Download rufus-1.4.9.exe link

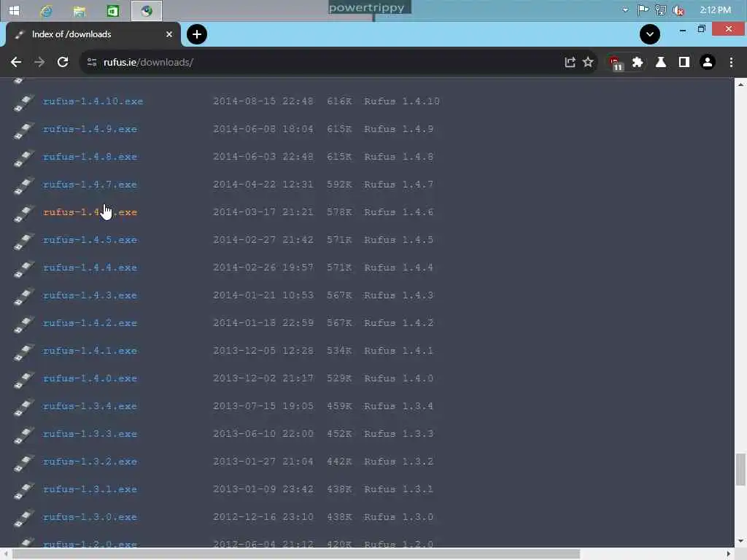coord(90,129)
